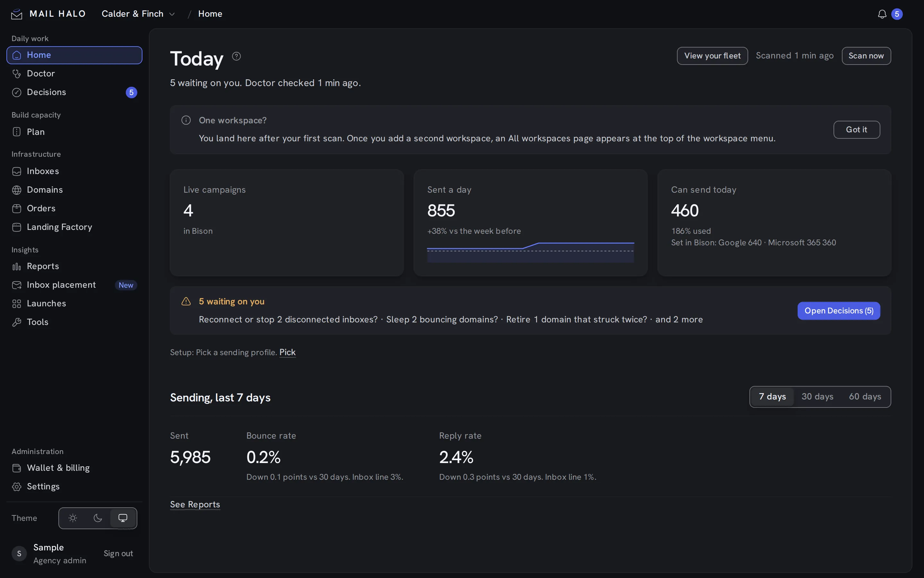
Task: Click the Decisions checkmark icon in sidebar
Action: (x=16, y=92)
